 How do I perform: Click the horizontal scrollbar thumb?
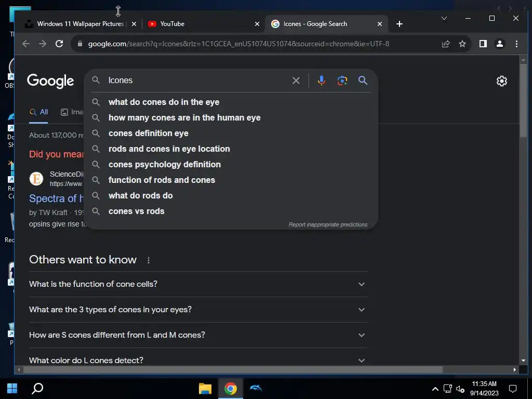click(233, 370)
